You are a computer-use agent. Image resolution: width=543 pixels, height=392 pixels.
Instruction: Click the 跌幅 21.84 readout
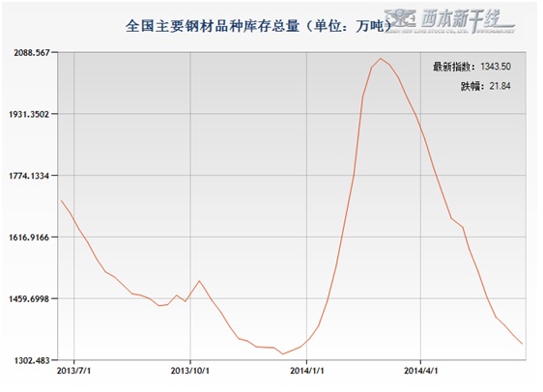coord(486,86)
